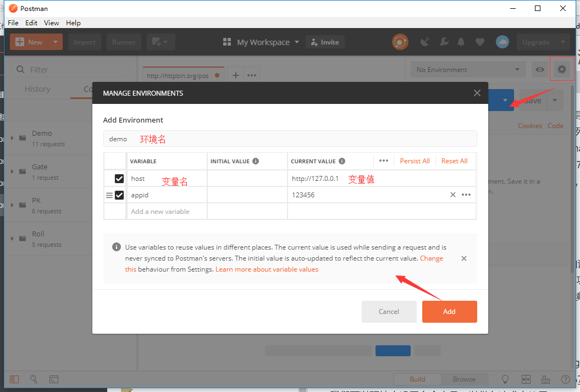The width and height of the screenshot is (580, 392).
Task: Expand the Upgrade dropdown arrow
Action: pyautogui.click(x=563, y=42)
